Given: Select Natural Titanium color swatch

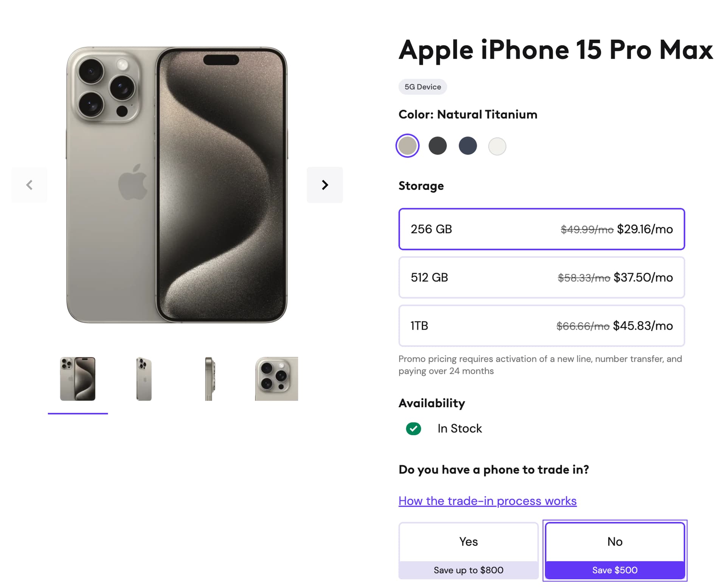Looking at the screenshot, I should click(x=407, y=146).
